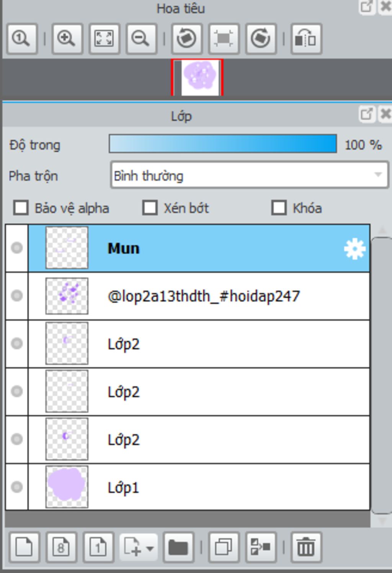Expand the add-layer dropdown arrow
392x573 pixels.
tap(150, 548)
